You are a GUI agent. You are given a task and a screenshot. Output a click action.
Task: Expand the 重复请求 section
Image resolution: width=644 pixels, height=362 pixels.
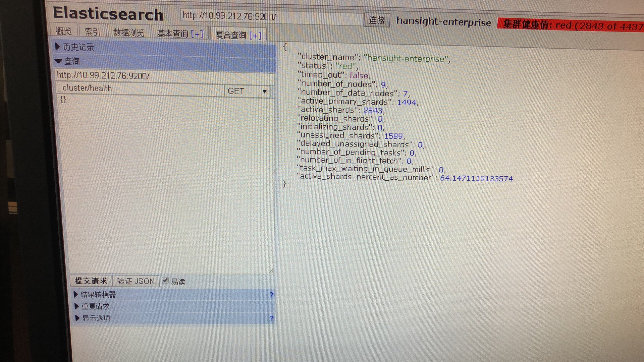[174, 306]
